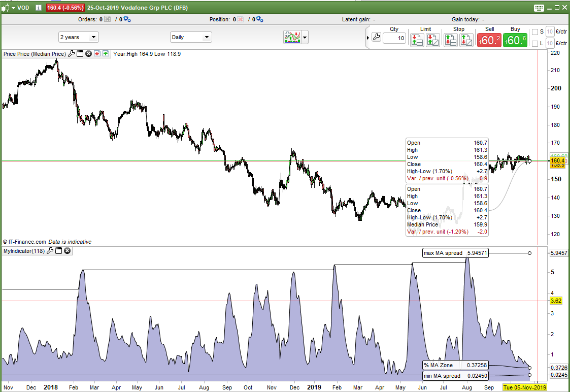The image size is (570, 392).
Task: Click the MyIndicator(118) label
Action: [x=24, y=251]
